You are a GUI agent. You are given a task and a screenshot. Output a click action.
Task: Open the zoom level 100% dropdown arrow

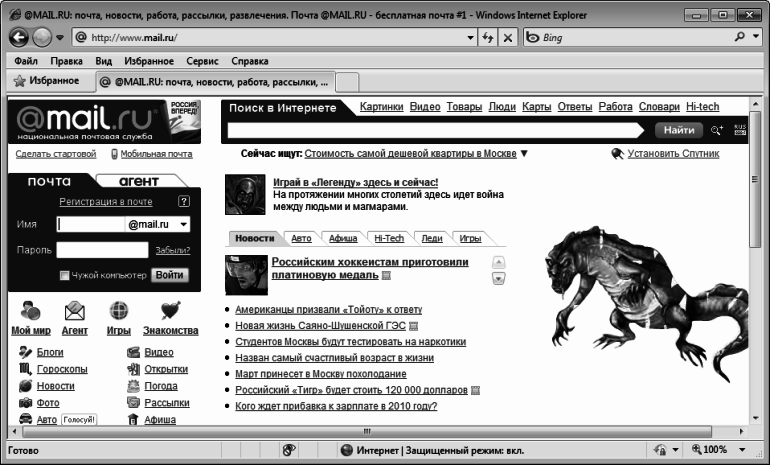point(742,450)
